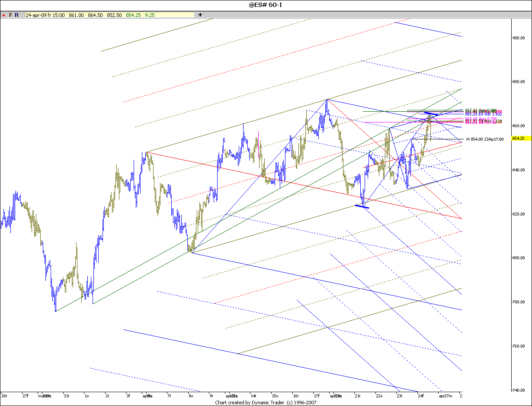The width and height of the screenshot is (532, 406).
Task: Select the date field 24-apr-09 fr 15:00
Action: (x=45, y=15)
